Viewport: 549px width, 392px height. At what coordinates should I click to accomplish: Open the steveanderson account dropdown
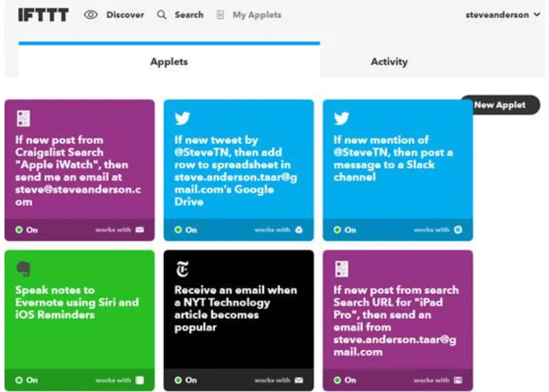pyautogui.click(x=503, y=15)
